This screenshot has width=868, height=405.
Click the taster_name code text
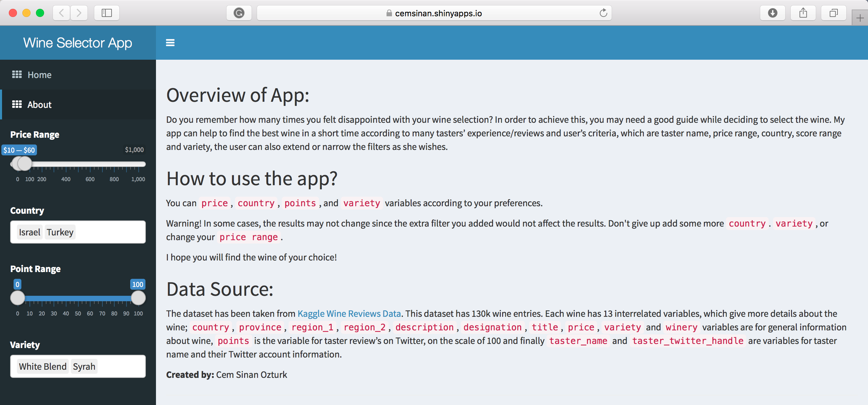pyautogui.click(x=578, y=341)
